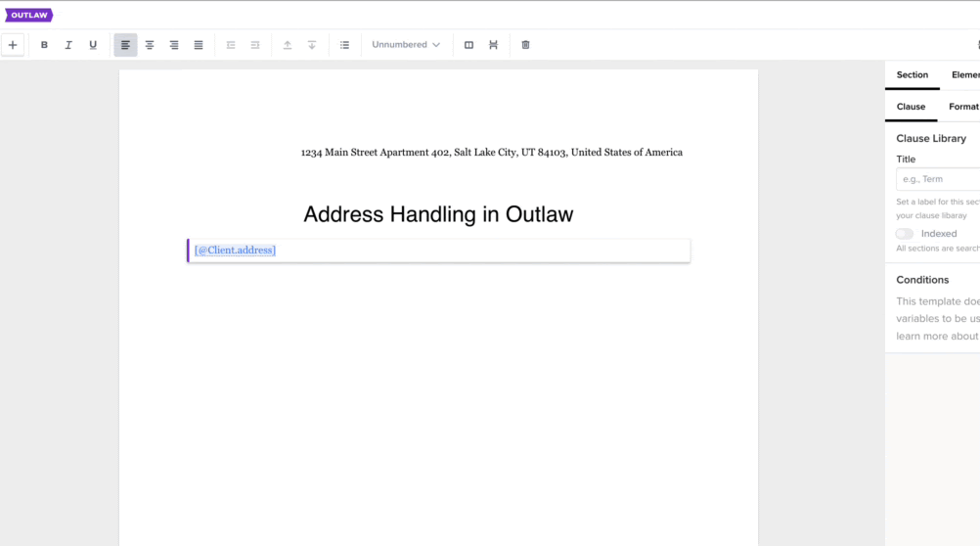
Task: Insert page break icon
Action: (493, 45)
